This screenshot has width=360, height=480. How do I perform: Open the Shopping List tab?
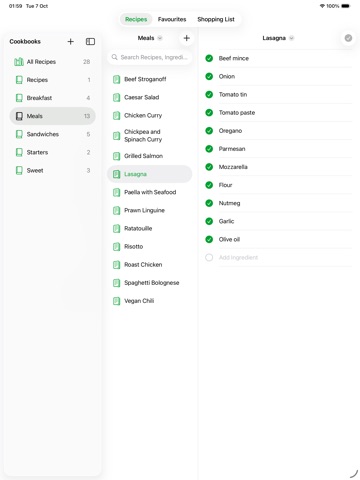tap(216, 19)
